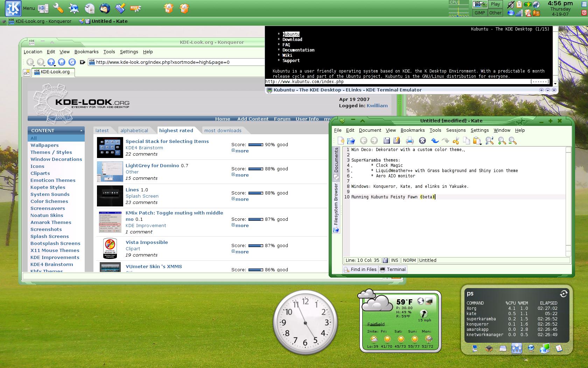Zoom in using Kate magnifier plus icon

pos(502,141)
